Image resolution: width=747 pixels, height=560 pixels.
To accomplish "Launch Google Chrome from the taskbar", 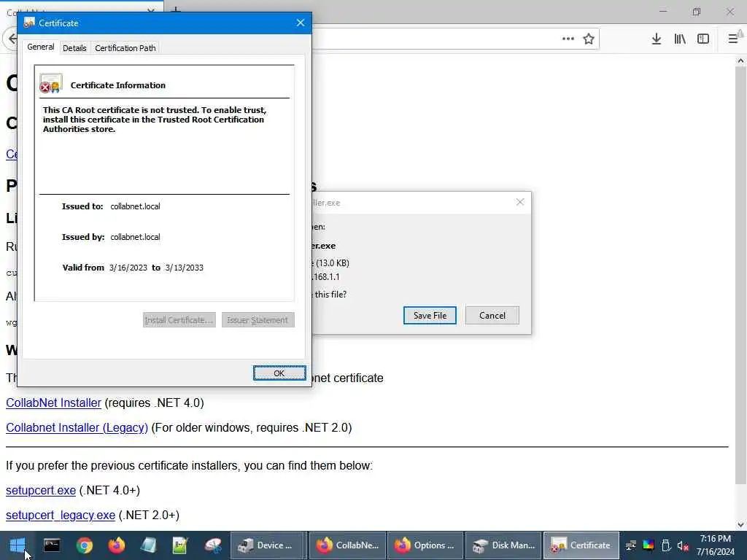I will 85,545.
